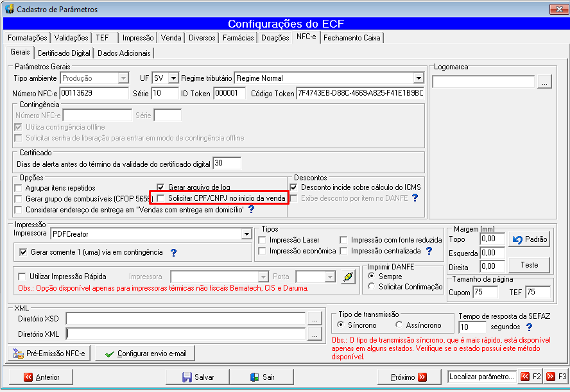Screen dimensions: 570x392
Task: Check 'Impressão centralizada' option
Action: click(x=343, y=251)
